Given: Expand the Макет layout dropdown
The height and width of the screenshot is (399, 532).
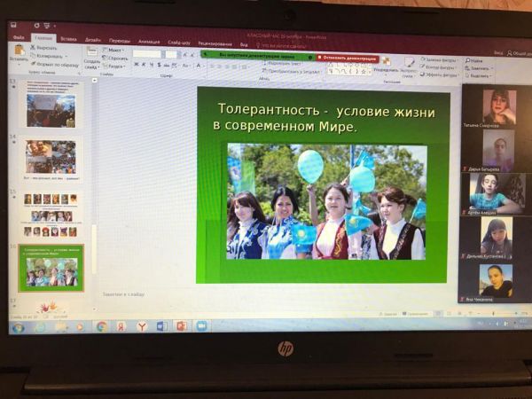Looking at the screenshot, I should pos(114,50).
